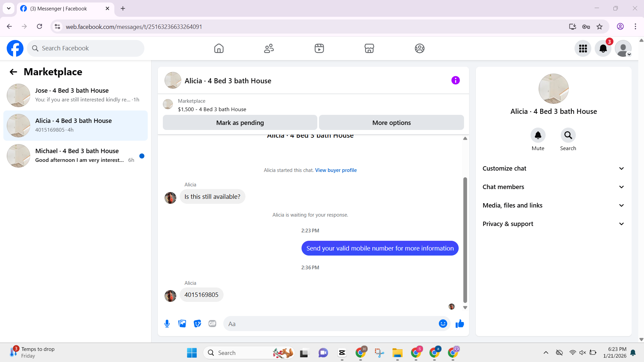Open the tab search dropdown arrow
The width and height of the screenshot is (644, 362).
point(9,8)
